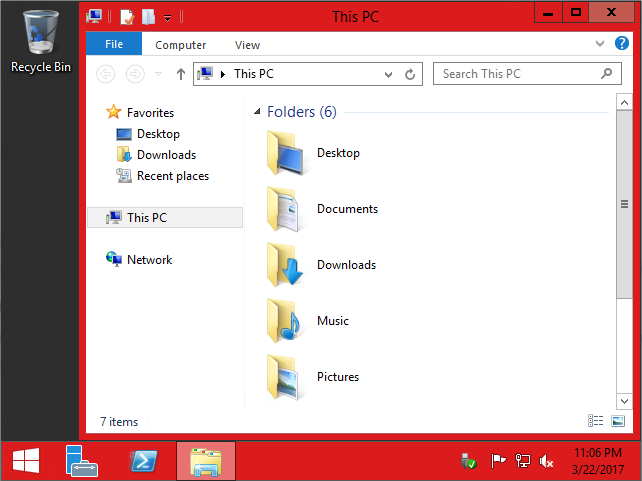Click the Properties quick access toolbar icon
Screen dimensions: 642x481
coord(127,17)
